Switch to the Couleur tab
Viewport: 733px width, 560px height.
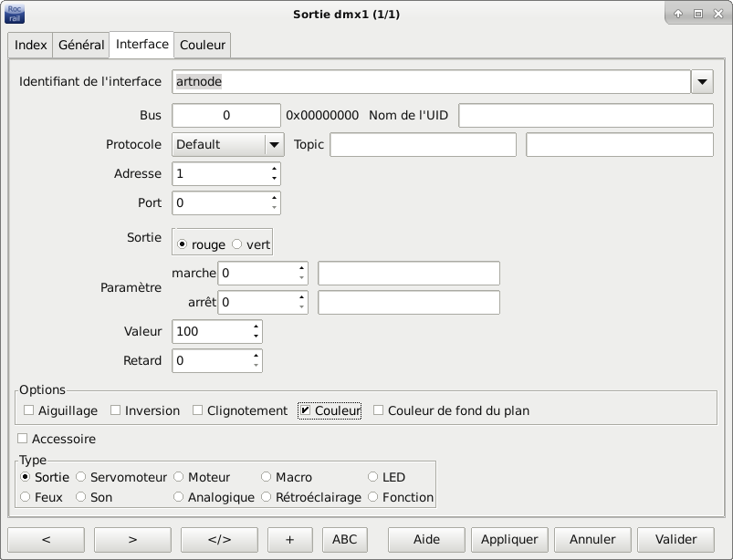coord(203,45)
